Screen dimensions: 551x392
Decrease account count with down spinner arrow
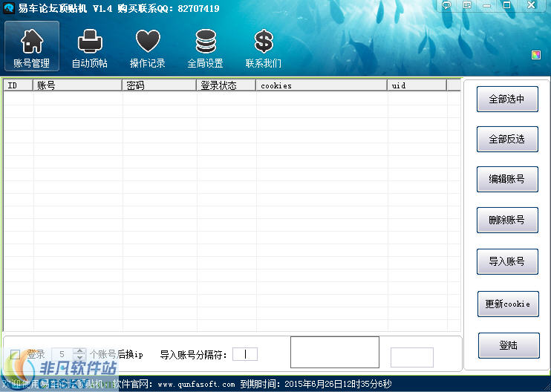click(79, 358)
